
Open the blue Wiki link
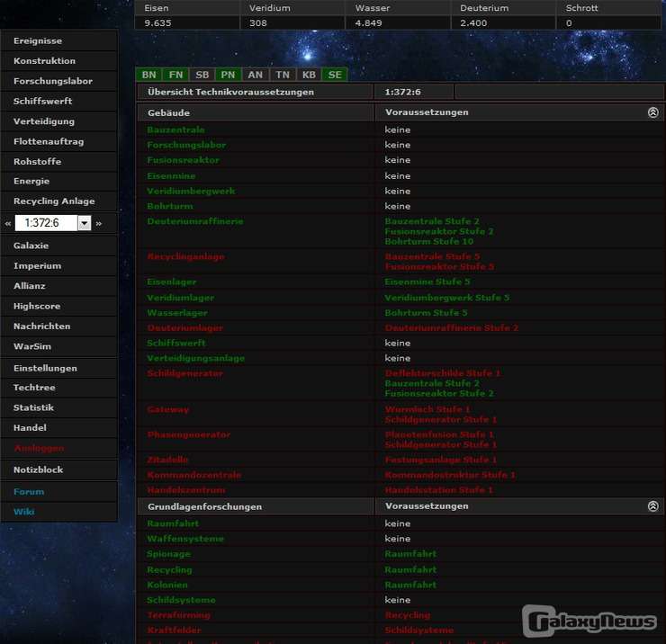[x=24, y=512]
